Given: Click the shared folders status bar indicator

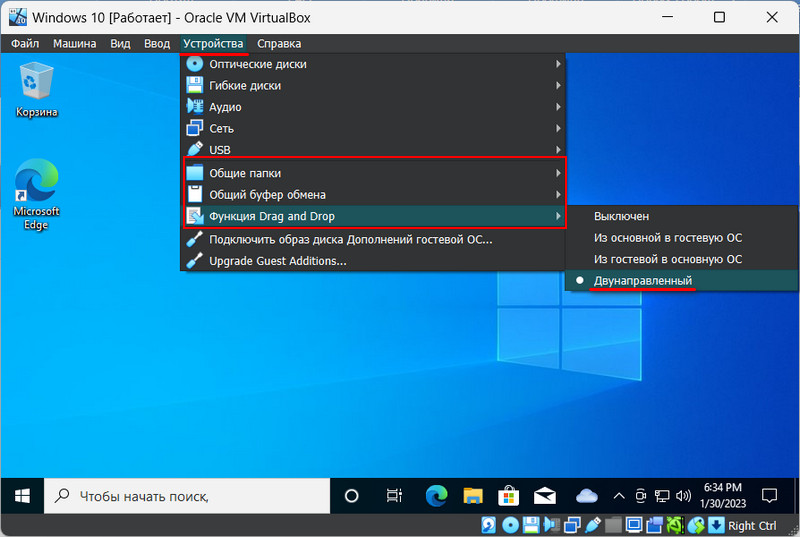Looking at the screenshot, I should [x=613, y=525].
